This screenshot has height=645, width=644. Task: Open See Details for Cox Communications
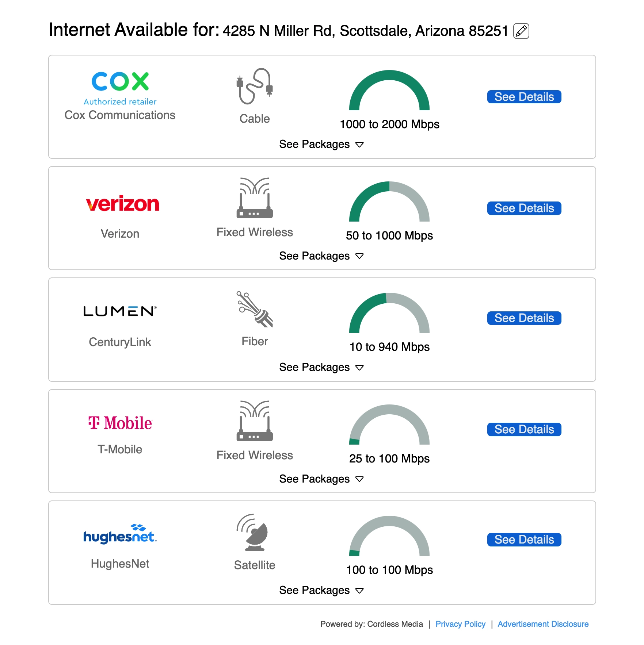(x=524, y=97)
